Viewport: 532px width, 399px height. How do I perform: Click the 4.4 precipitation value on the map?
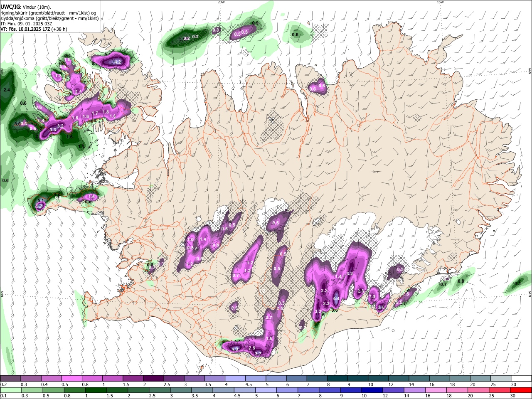336,298
